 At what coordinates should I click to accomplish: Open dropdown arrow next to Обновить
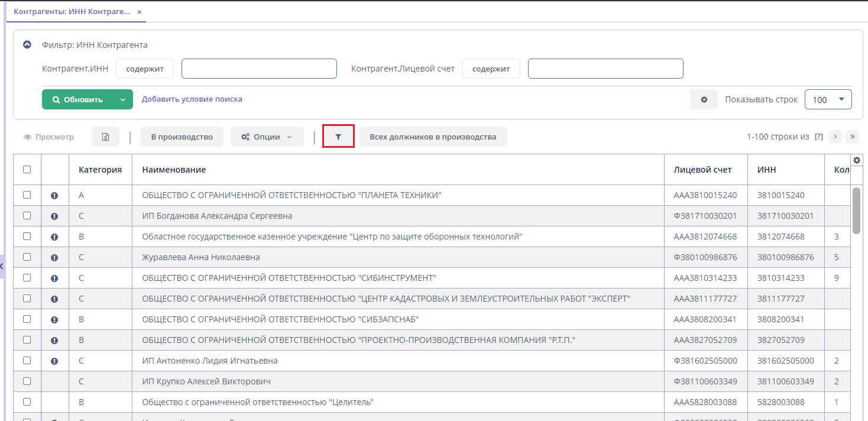point(123,99)
